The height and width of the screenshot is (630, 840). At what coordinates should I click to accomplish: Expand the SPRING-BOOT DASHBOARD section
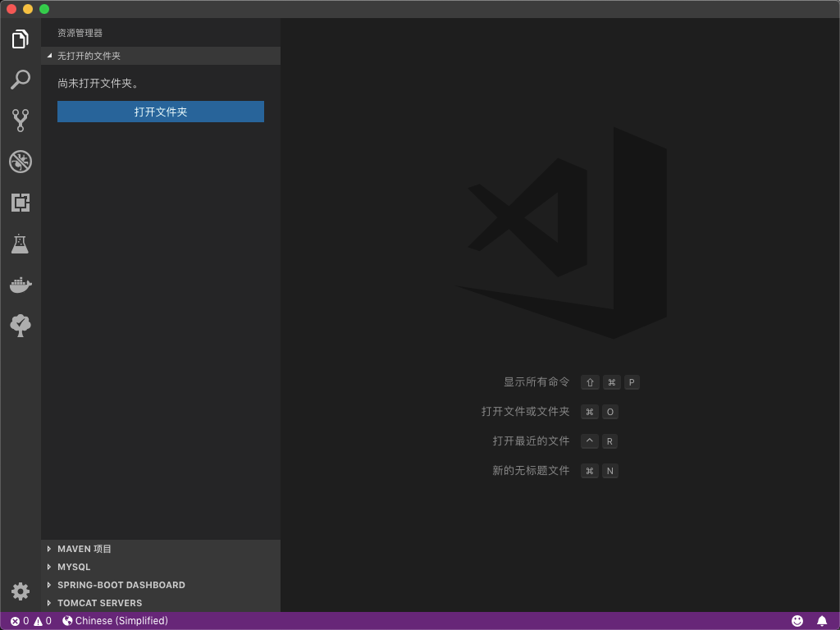pyautogui.click(x=121, y=585)
